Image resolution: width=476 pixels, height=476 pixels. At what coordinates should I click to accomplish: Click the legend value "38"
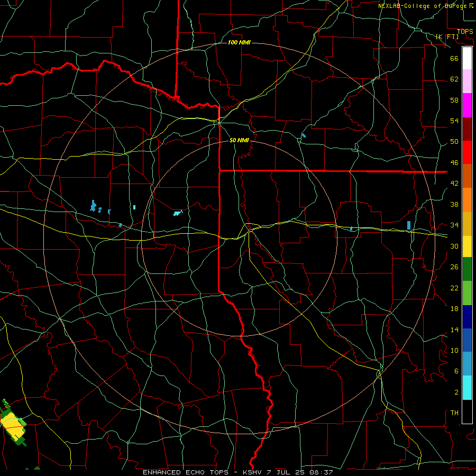pyautogui.click(x=454, y=204)
